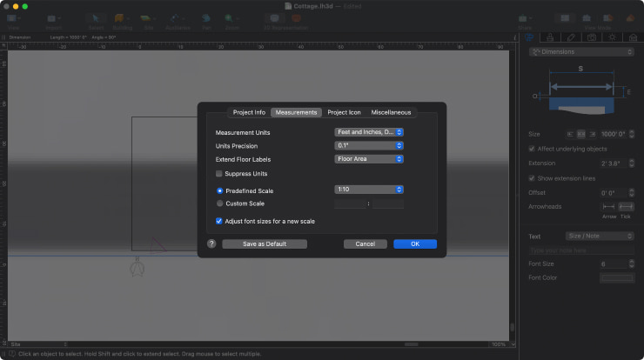Open the building tab in the inspector

[634, 37]
